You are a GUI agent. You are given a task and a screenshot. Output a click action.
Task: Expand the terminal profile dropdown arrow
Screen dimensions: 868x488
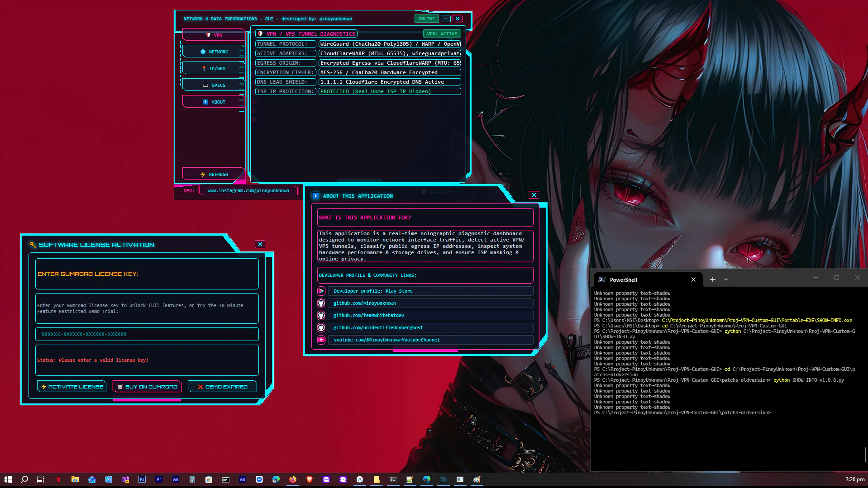726,280
